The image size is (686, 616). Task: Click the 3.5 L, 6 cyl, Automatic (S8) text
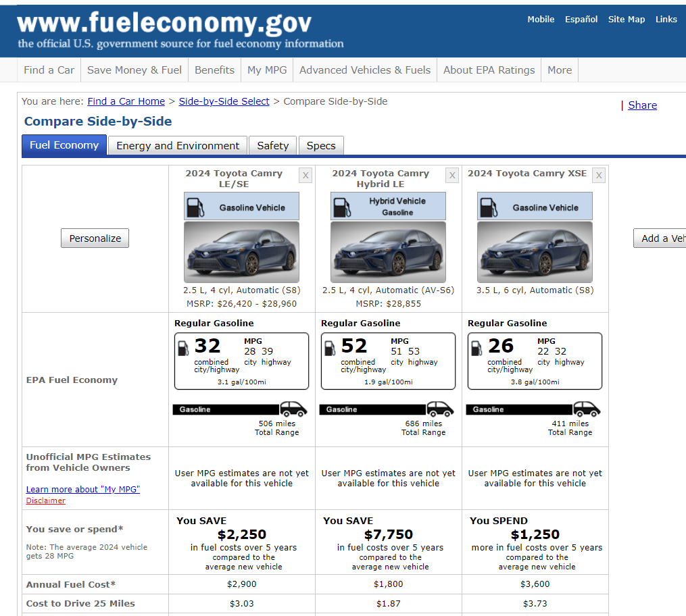click(535, 290)
